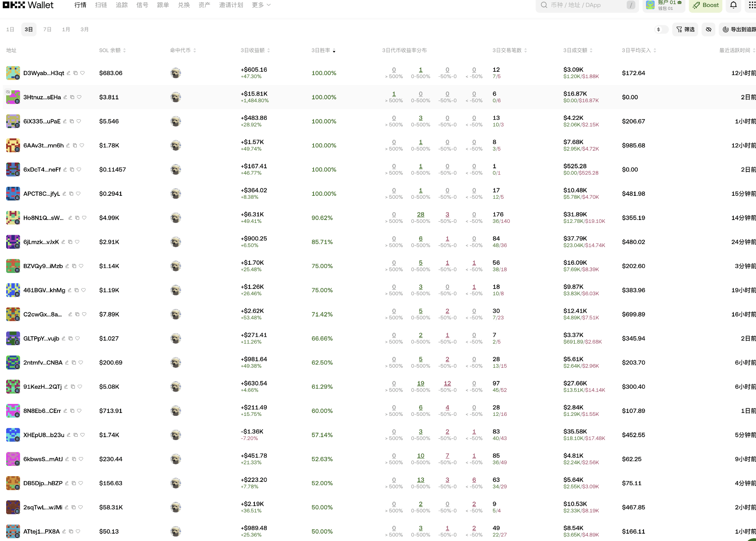Edit the 2sqTwL...wJMi address label
Viewport: 756px width, 541px height.
pyautogui.click(x=66, y=507)
